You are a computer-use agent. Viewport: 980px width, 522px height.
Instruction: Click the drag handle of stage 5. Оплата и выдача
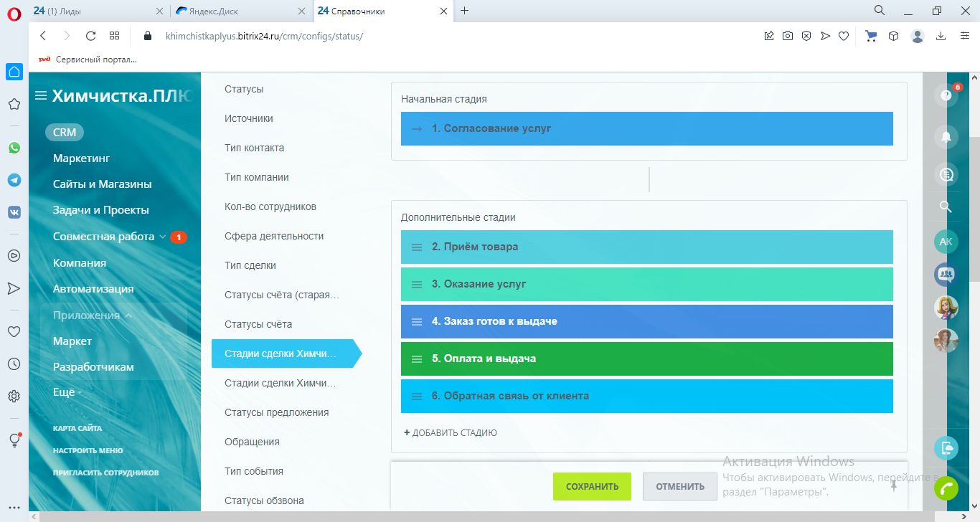click(x=417, y=359)
